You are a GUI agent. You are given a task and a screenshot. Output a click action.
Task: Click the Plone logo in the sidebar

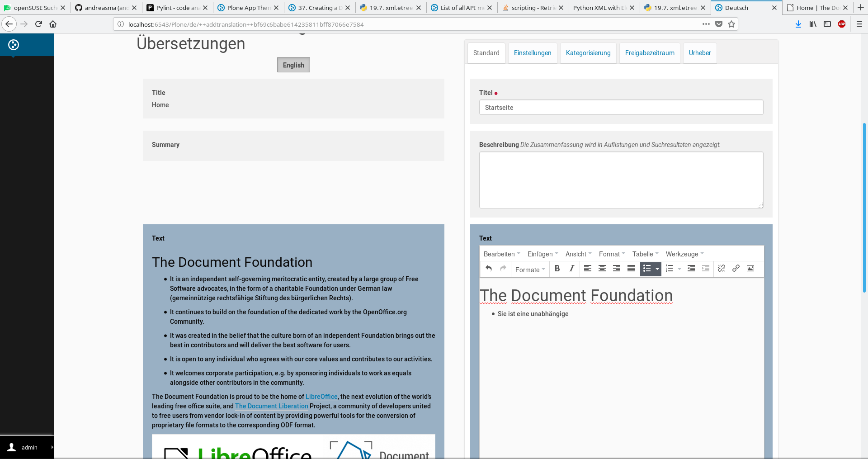tap(14, 45)
